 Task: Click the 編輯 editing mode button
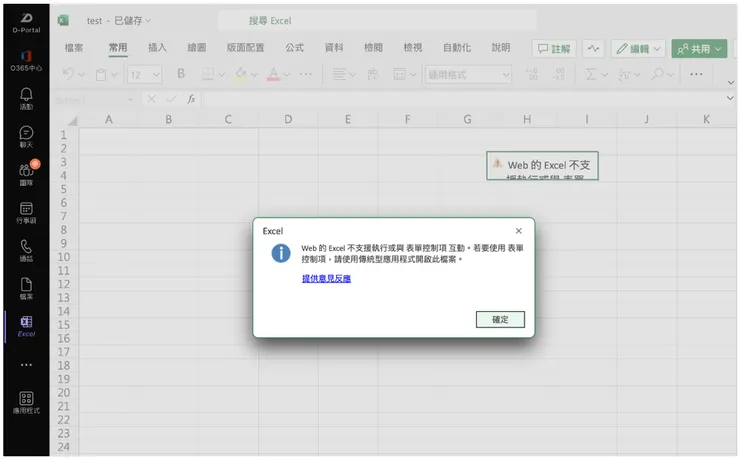click(638, 48)
